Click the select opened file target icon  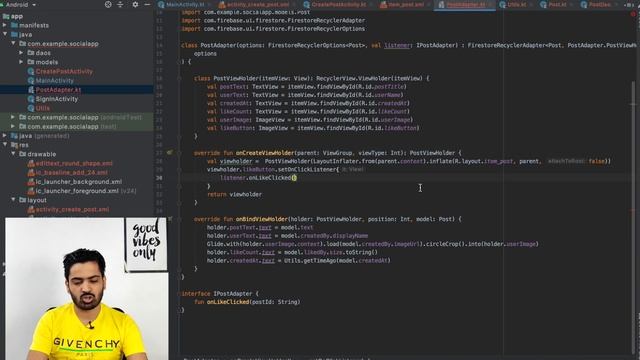108,4
